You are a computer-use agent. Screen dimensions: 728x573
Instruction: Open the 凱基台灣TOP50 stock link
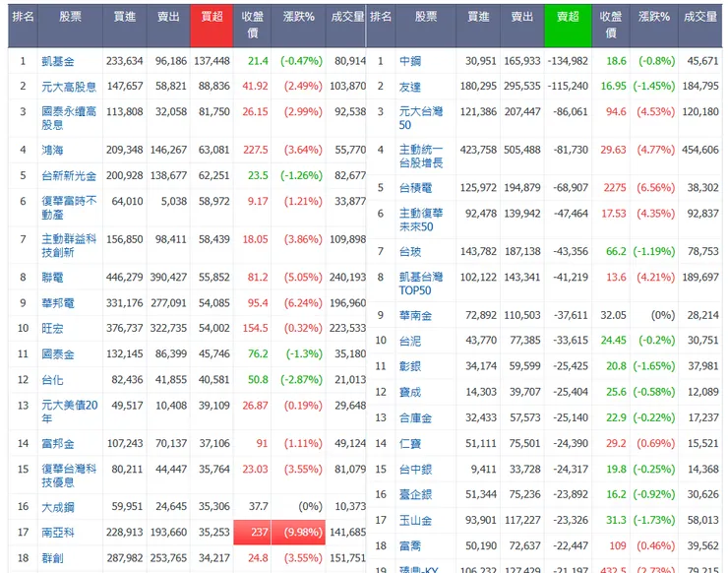421,284
